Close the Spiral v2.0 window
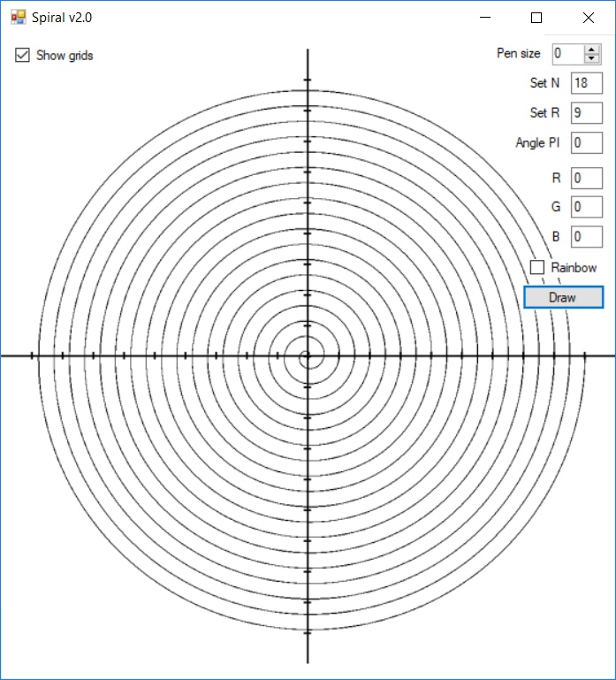The height and width of the screenshot is (680, 616). pos(589,18)
